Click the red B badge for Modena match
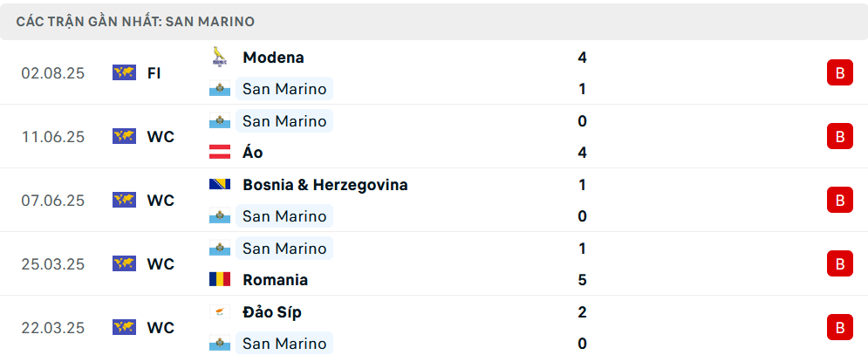 click(x=839, y=73)
